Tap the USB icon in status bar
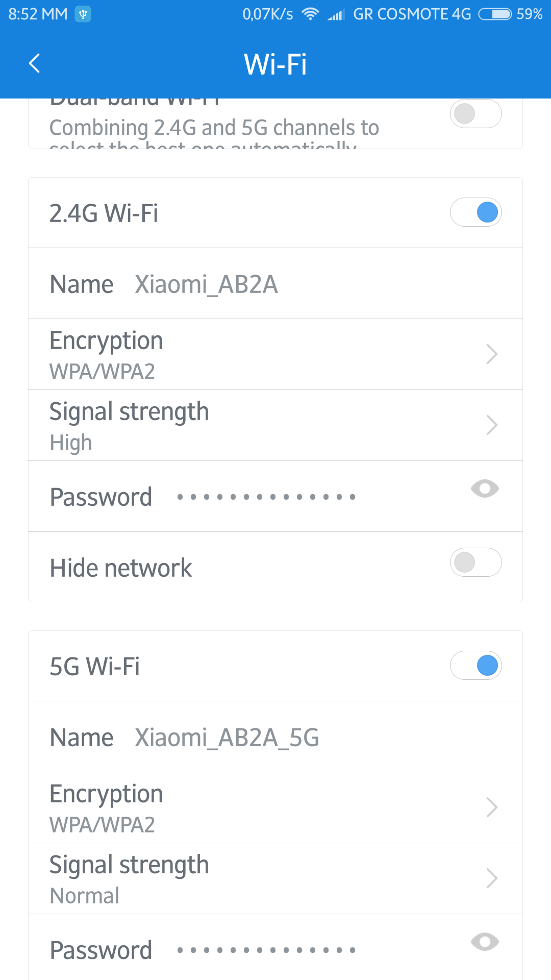The height and width of the screenshot is (980, 551). pos(83,14)
